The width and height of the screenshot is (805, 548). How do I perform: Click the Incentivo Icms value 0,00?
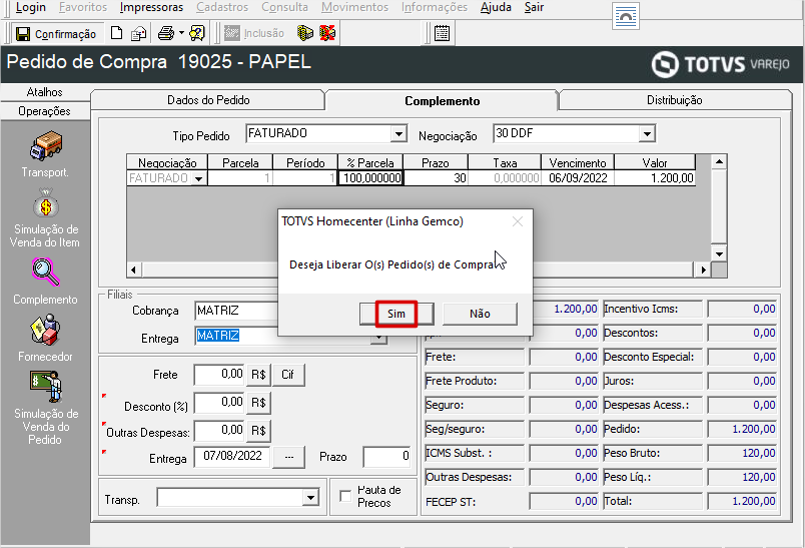742,309
